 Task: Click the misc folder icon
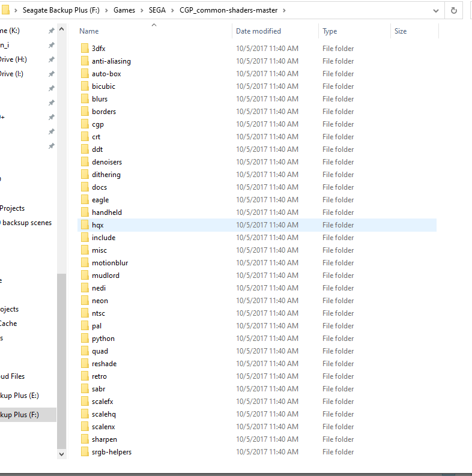point(85,250)
